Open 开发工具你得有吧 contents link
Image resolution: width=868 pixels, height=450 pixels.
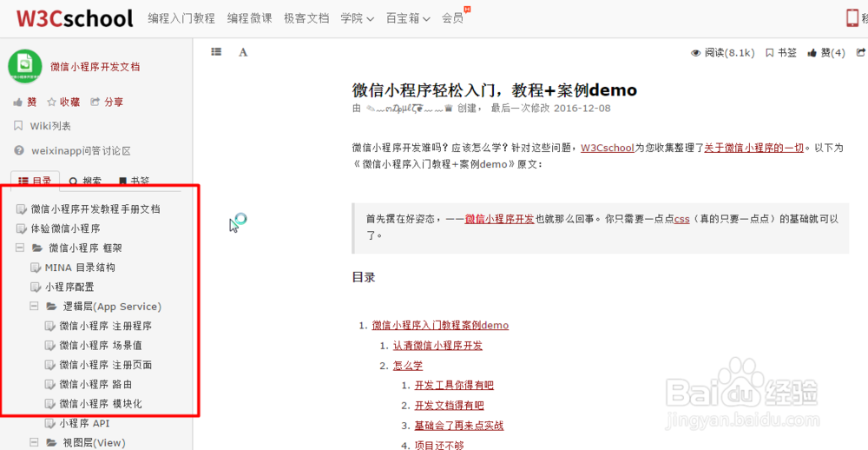(x=454, y=385)
